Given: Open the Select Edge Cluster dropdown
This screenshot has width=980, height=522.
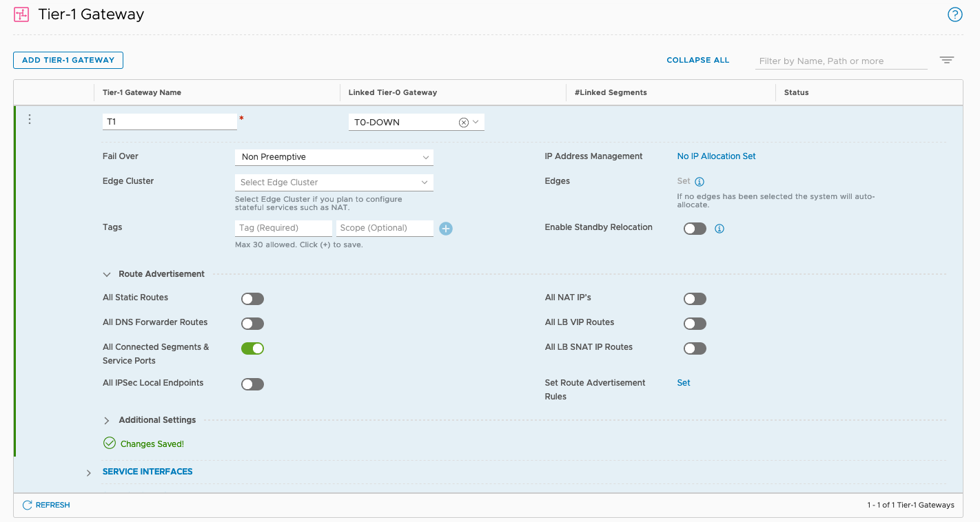Looking at the screenshot, I should (334, 182).
